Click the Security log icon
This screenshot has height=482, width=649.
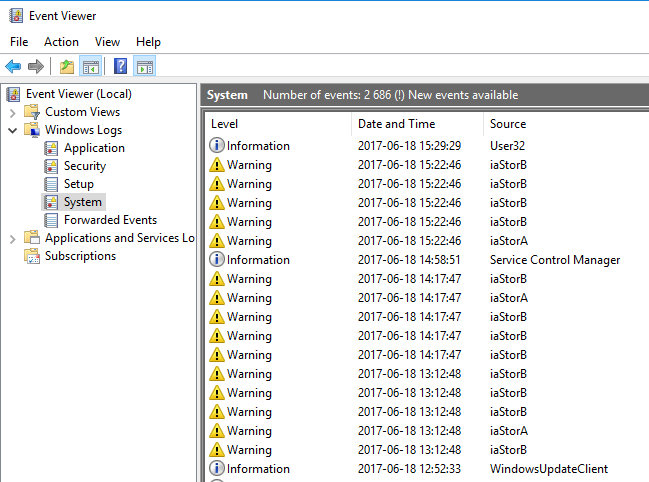[x=51, y=166]
